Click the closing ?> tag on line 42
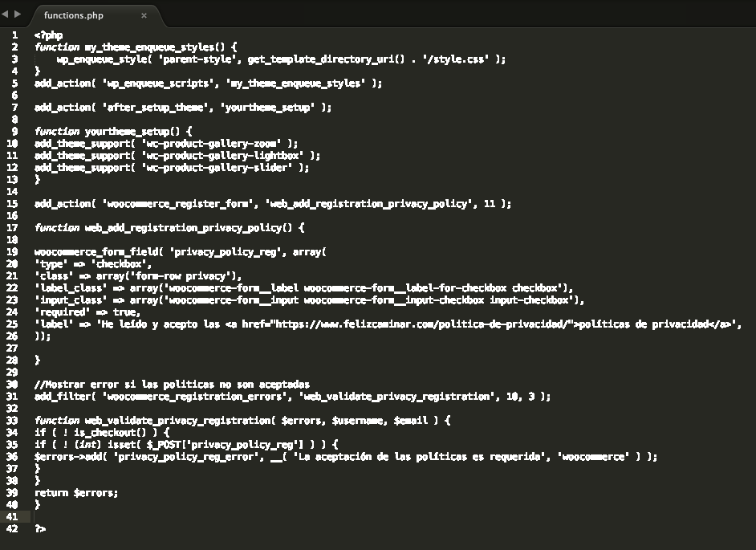Image resolution: width=756 pixels, height=550 pixels. [40, 529]
